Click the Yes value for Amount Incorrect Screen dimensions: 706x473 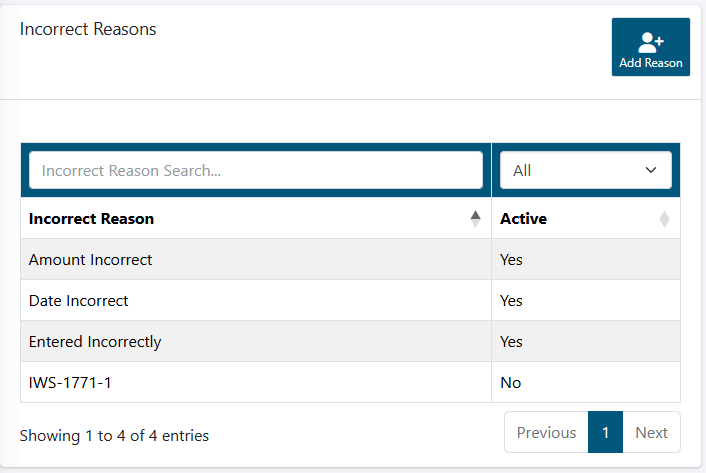[x=512, y=260]
